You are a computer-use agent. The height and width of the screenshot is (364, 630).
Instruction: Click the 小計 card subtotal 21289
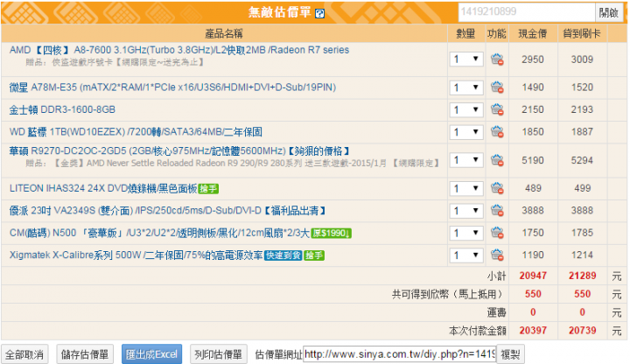pyautogui.click(x=582, y=276)
